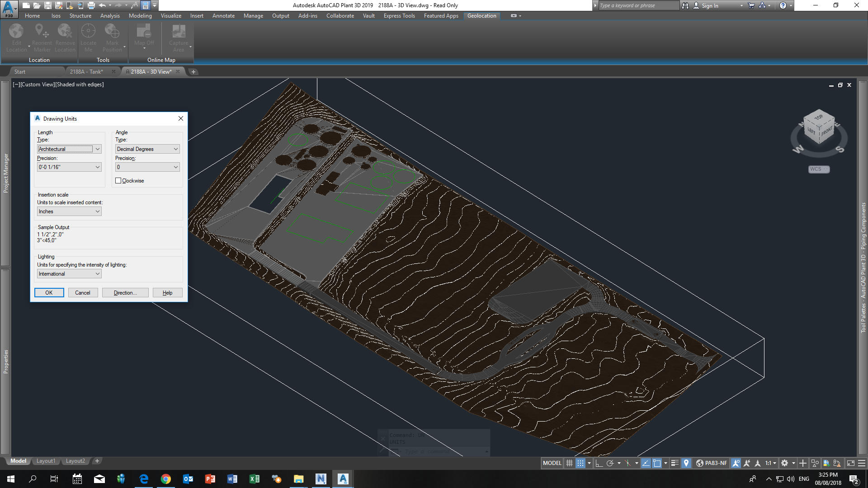The image size is (868, 488).
Task: Open the Home ribbon tab
Action: point(32,16)
